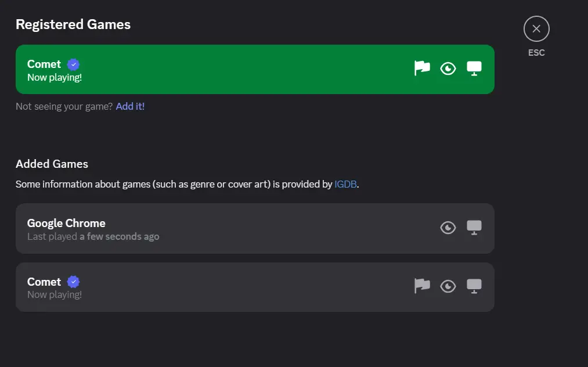Close settings with the X button

(x=536, y=28)
